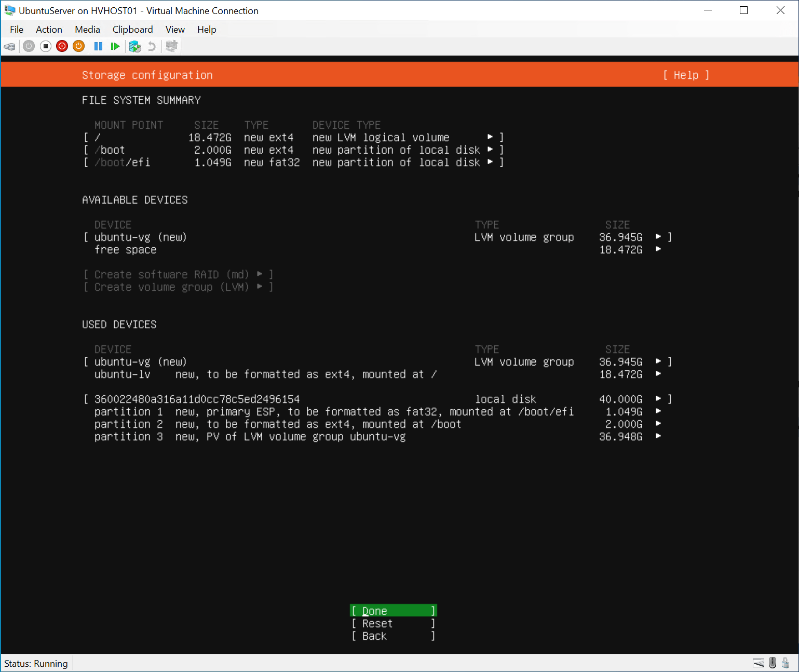This screenshot has width=799, height=672.
Task: Turn off the VM with the stop icon
Action: click(46, 46)
